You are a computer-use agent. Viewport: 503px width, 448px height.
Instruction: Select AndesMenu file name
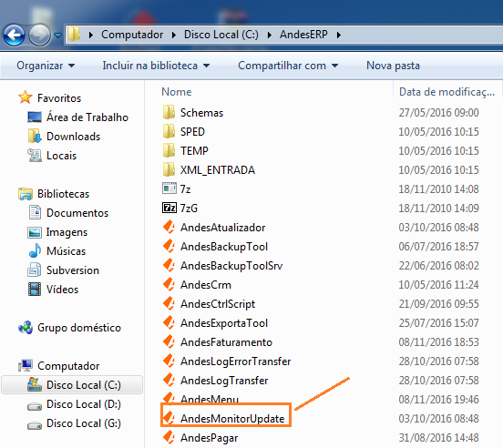[x=210, y=399]
